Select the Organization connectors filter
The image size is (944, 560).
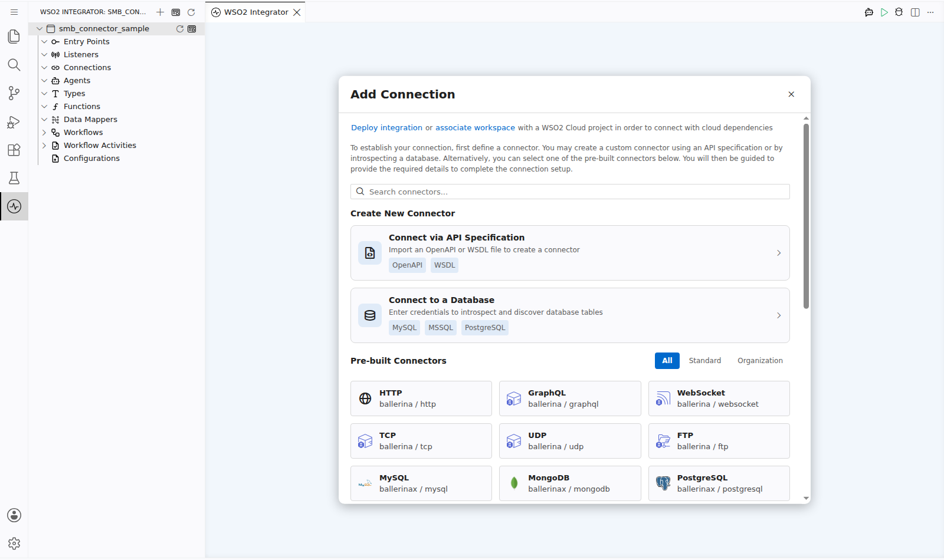pos(760,361)
